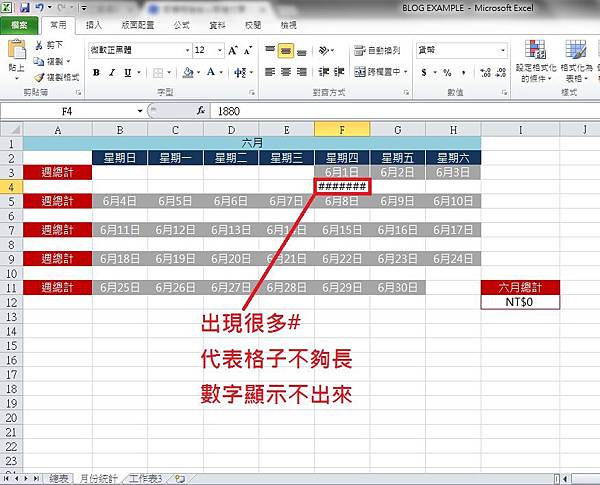Click the Select All corner button
The image size is (600, 485).
(x=11, y=129)
